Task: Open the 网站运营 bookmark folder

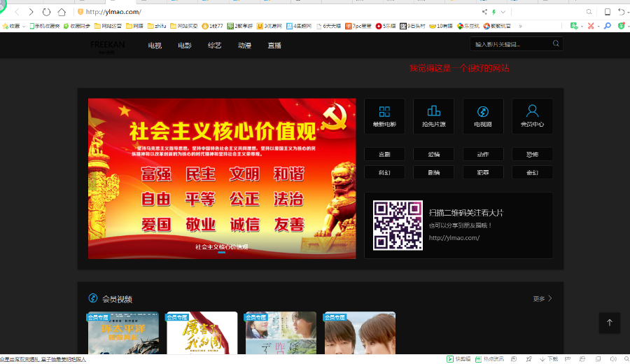Action: pyautogui.click(x=108, y=26)
